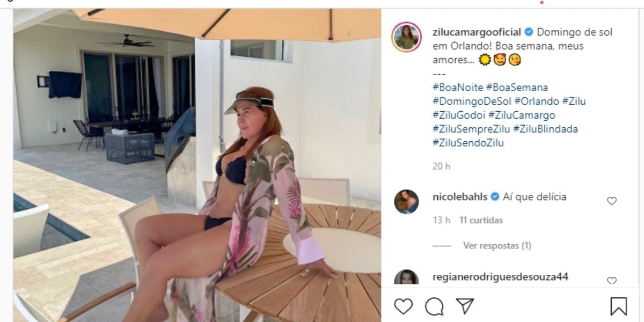Image resolution: width=644 pixels, height=322 pixels.
Task: Open zilucamargooficial profile picture
Action: click(406, 37)
